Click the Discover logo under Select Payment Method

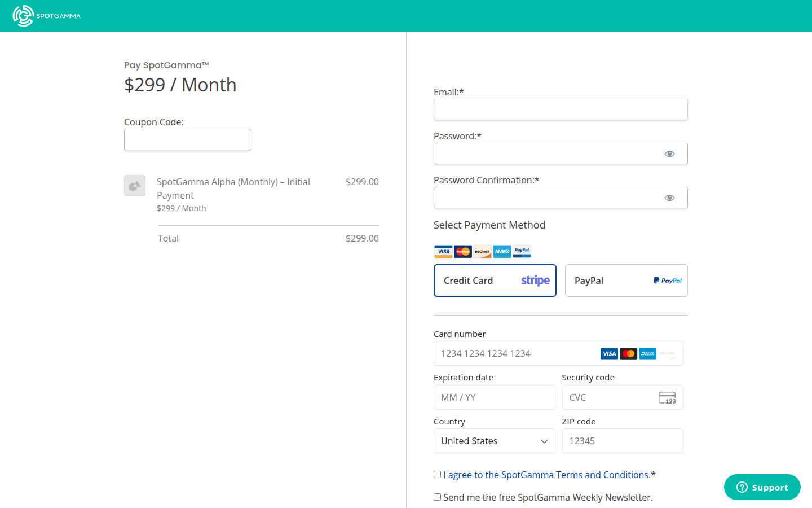(x=483, y=252)
